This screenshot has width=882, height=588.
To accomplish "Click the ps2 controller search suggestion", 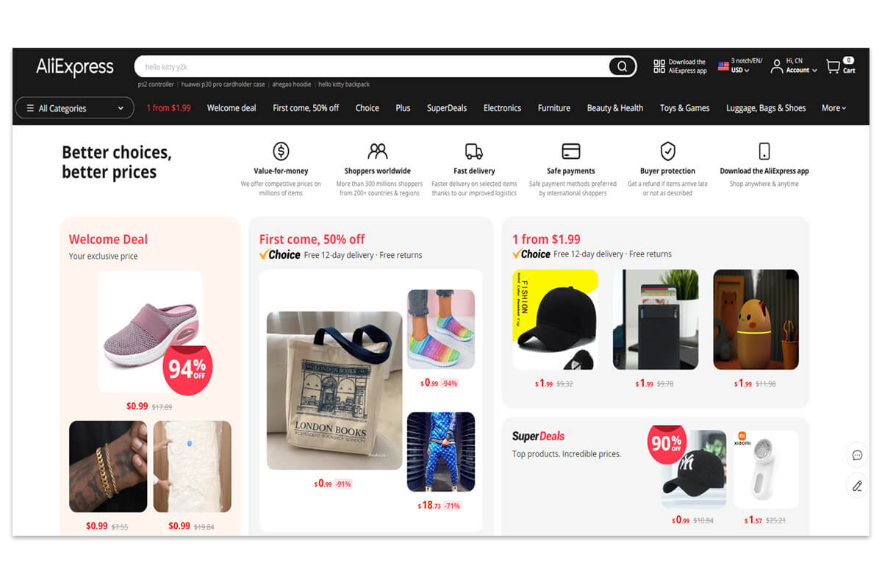I will [x=156, y=85].
